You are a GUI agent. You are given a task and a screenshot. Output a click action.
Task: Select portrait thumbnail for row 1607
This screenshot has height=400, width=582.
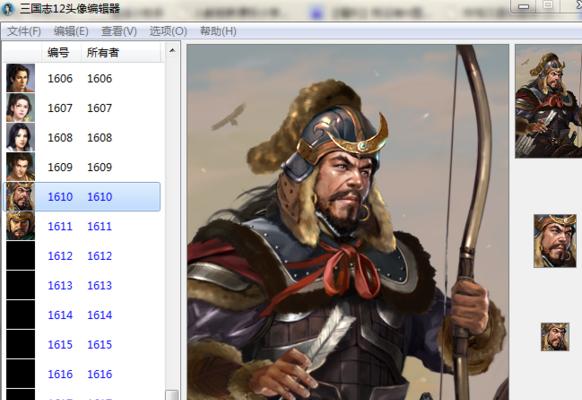pyautogui.click(x=20, y=108)
